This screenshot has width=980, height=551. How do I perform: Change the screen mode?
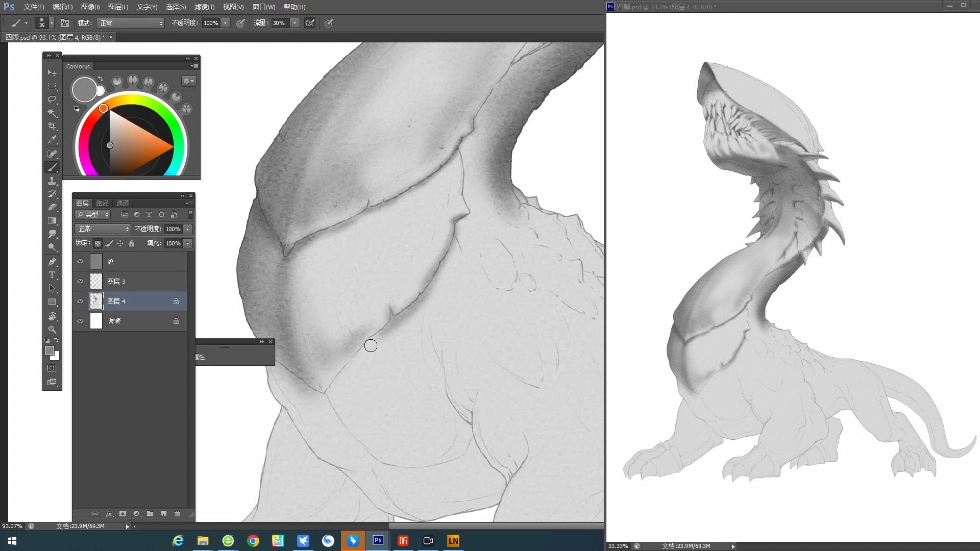[52, 382]
